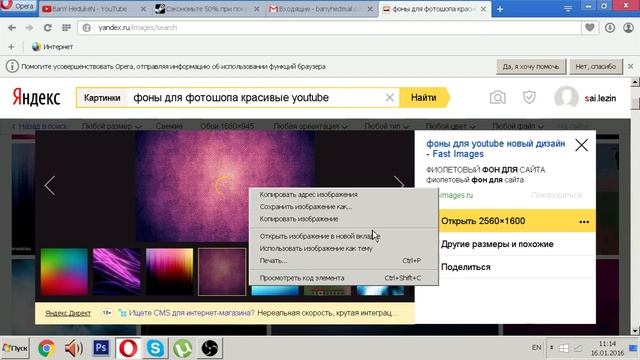The image size is (640, 360).
Task: Add a new bookmark bar item
Action: click(x=11, y=47)
